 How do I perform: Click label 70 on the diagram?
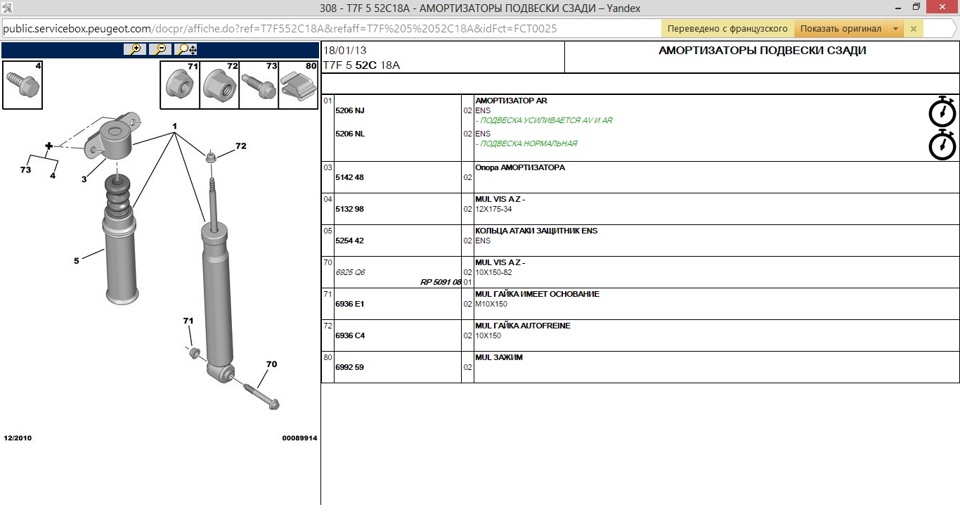click(x=271, y=364)
